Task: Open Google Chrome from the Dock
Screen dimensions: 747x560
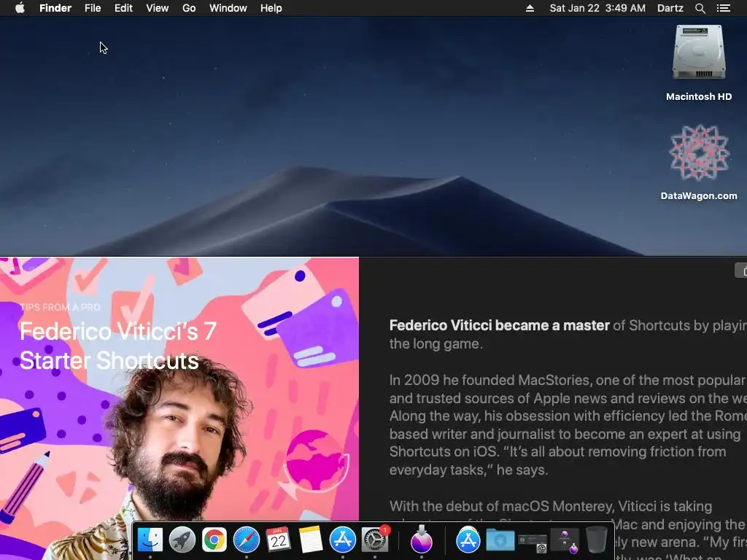Action: 214,540
